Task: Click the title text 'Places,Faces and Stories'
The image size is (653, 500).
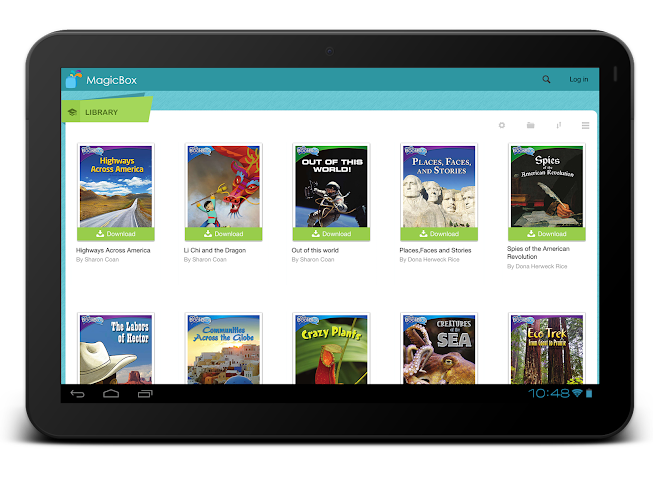Action: coord(435,250)
